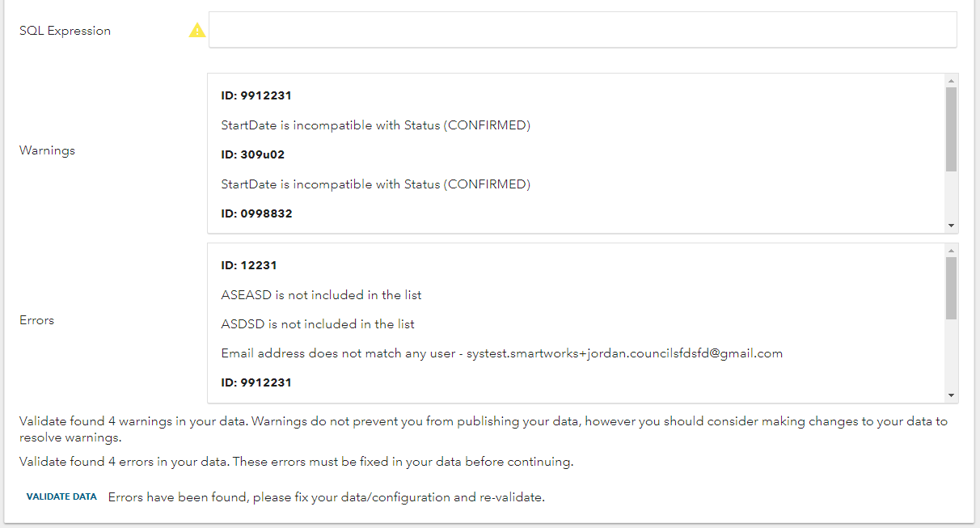Image resolution: width=980 pixels, height=528 pixels.
Task: Select "ID: 9912231" in the Errors list
Action: 256,382
